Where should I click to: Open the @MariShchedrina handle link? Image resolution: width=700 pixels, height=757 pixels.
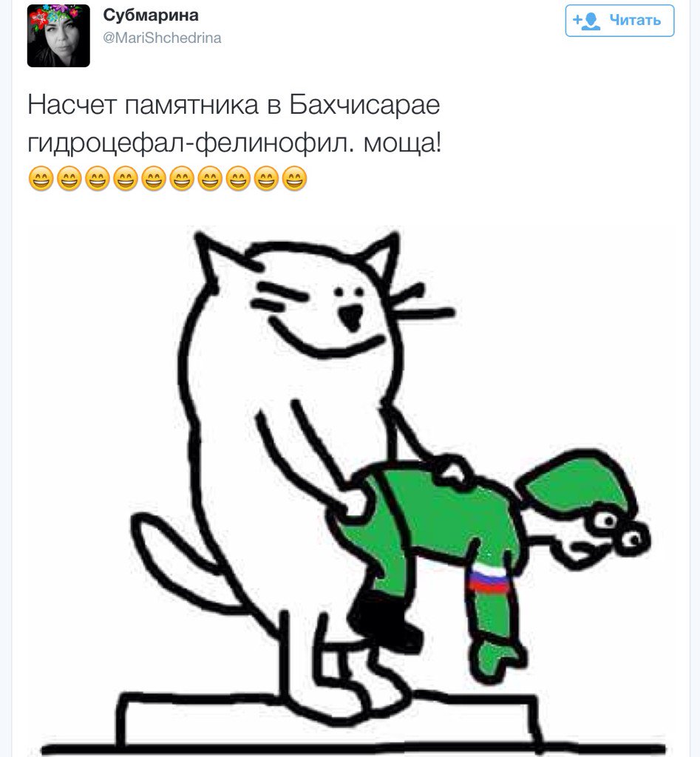(x=162, y=38)
